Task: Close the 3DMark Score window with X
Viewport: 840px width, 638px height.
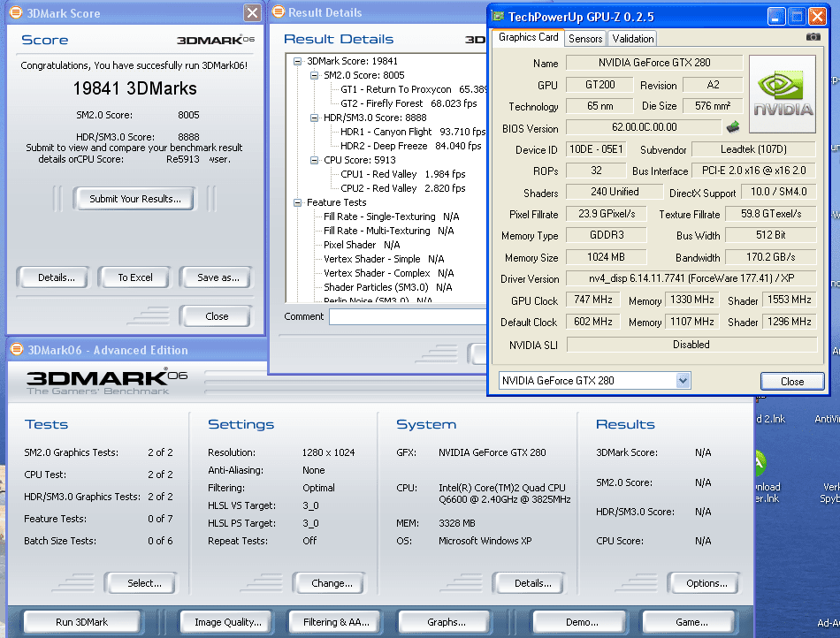Action: point(252,13)
